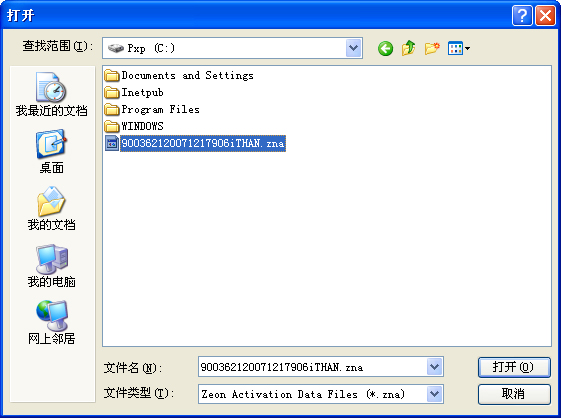The height and width of the screenshot is (418, 561).
Task: Open My Documents (我的文档) shortcut
Action: coord(52,209)
